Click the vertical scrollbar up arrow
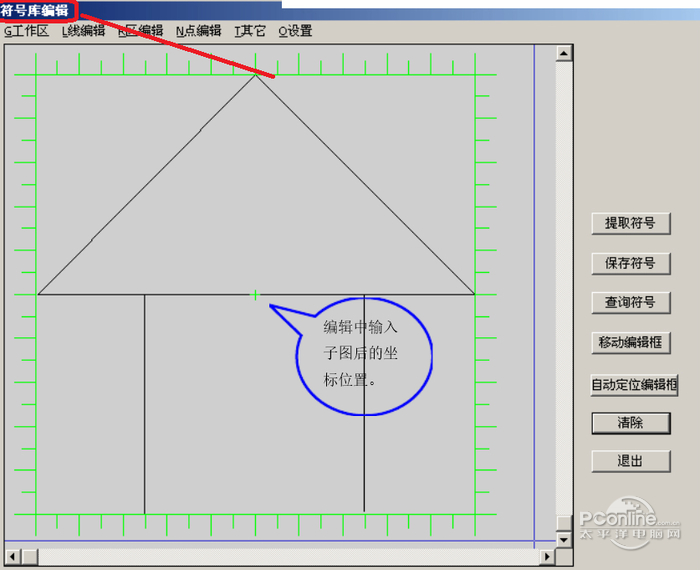Image resolution: width=700 pixels, height=570 pixels. [564, 53]
